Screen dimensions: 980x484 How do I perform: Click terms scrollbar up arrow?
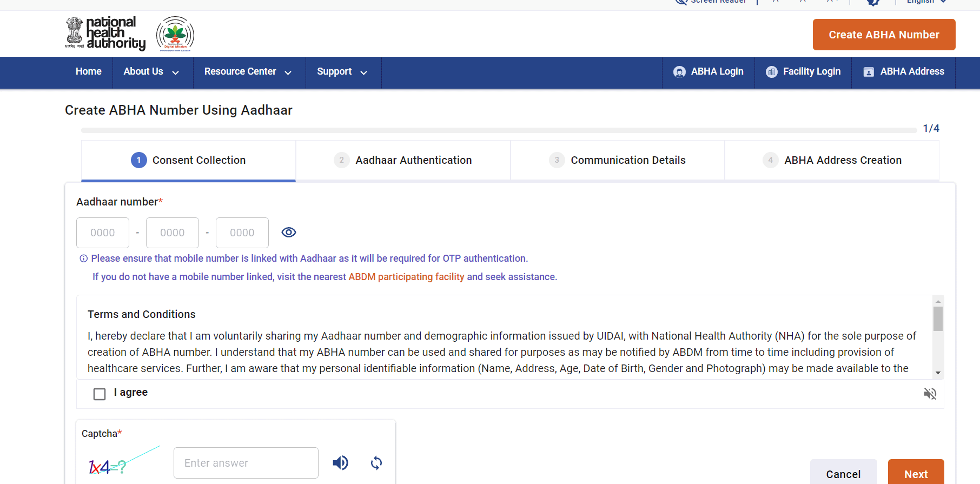pos(938,301)
